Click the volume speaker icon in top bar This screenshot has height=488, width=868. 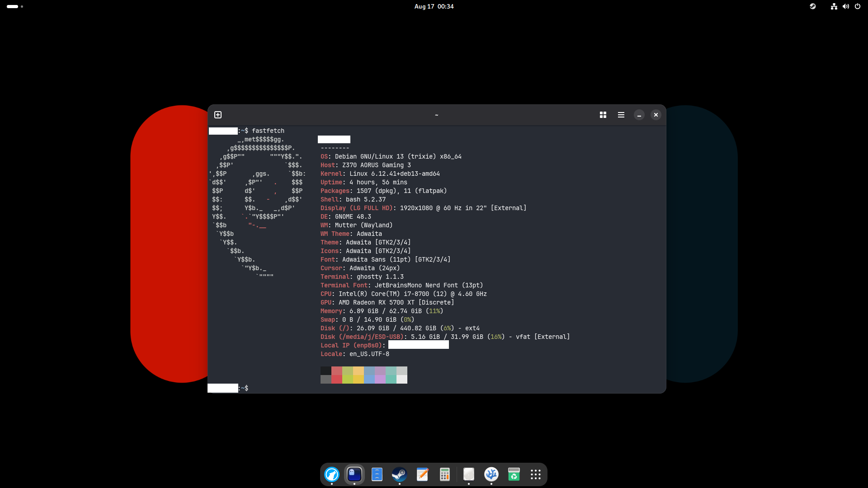846,6
